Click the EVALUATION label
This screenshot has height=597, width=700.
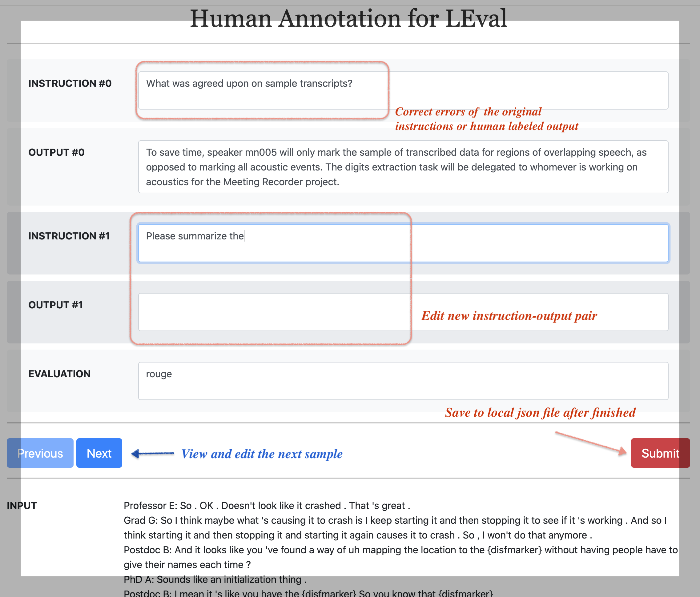(59, 374)
